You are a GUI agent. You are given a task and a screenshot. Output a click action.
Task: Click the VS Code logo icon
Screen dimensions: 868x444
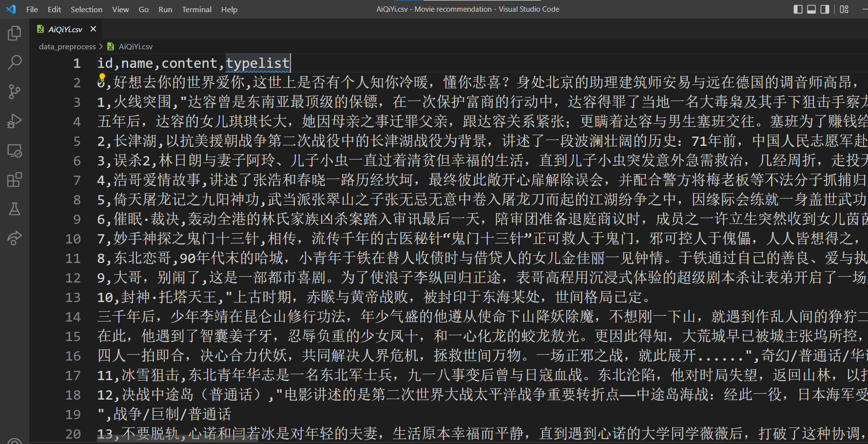coord(11,9)
